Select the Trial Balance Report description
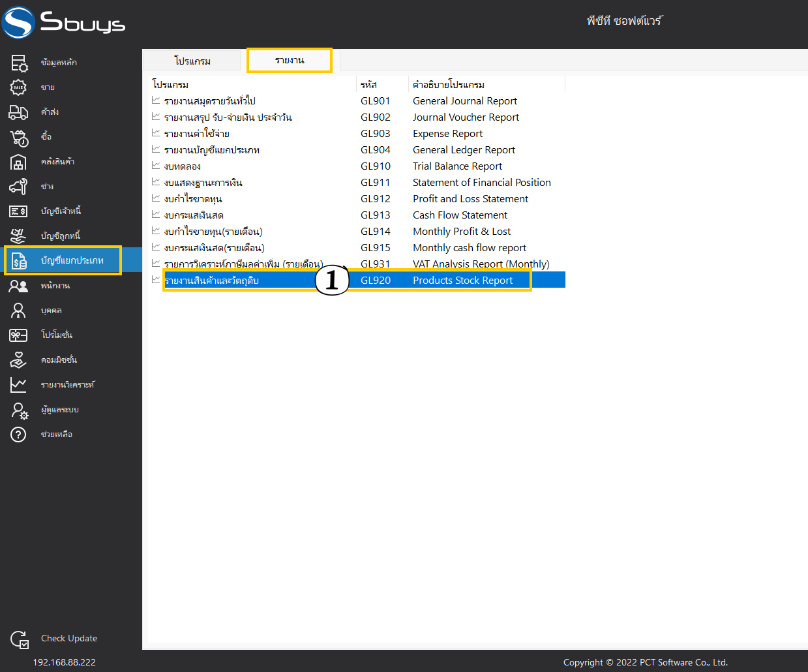The image size is (808, 672). (x=458, y=166)
